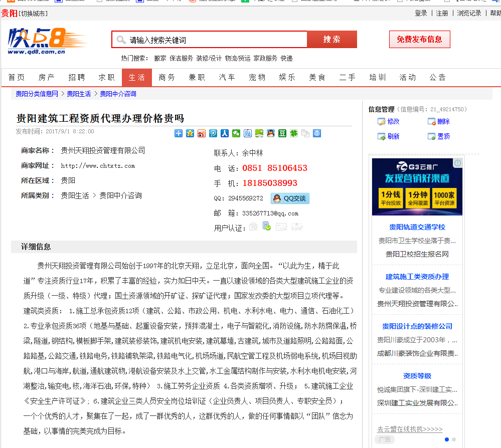Click the red 搜索 search button

[x=331, y=39]
